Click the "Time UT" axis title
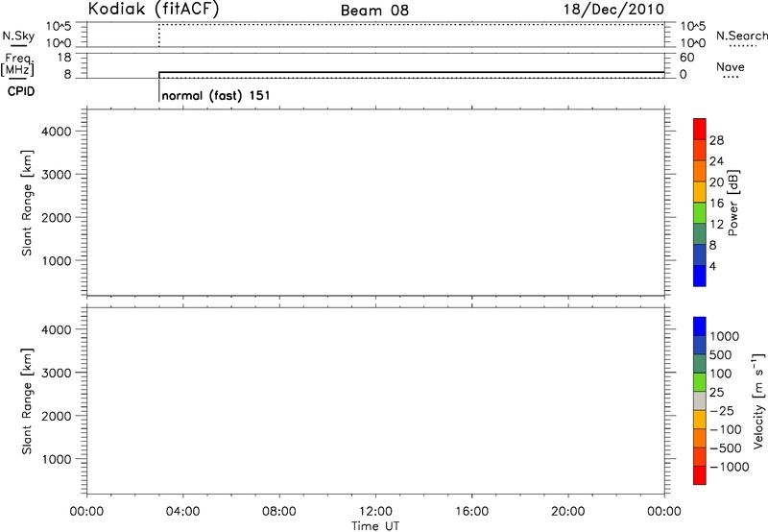The image size is (768, 532). pyautogui.click(x=375, y=526)
